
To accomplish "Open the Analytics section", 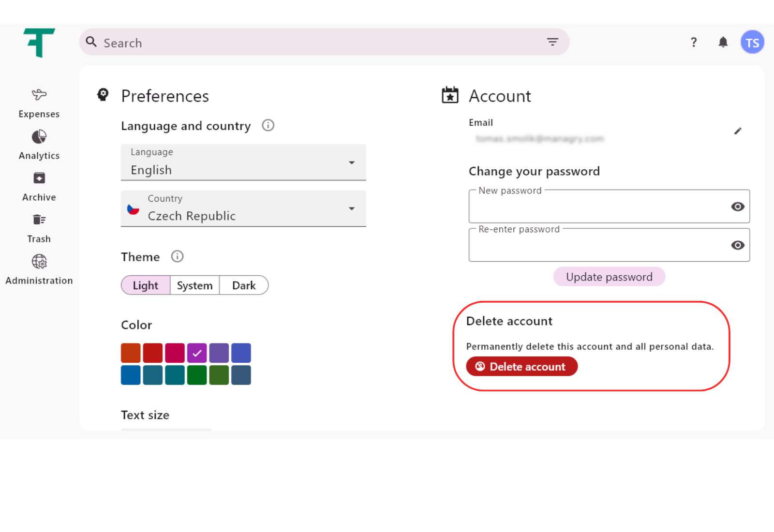I will (39, 144).
